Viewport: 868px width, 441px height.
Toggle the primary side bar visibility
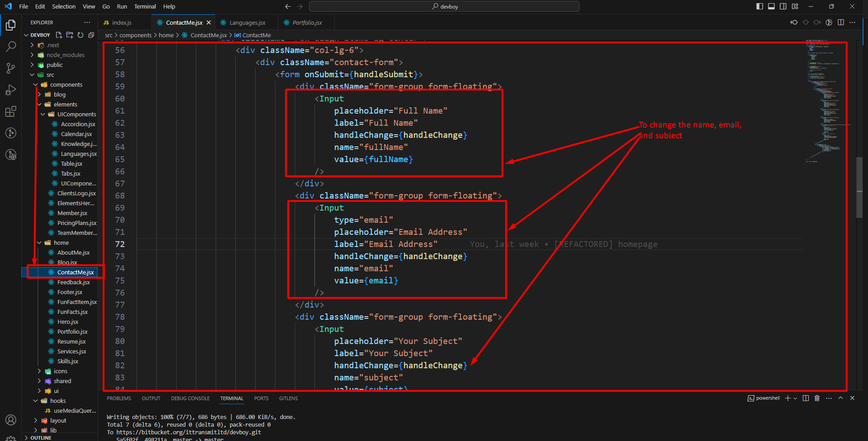pyautogui.click(x=760, y=6)
